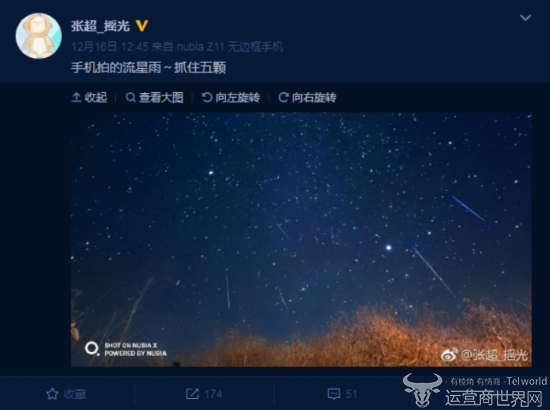Open comments icon showing 51

(x=334, y=394)
